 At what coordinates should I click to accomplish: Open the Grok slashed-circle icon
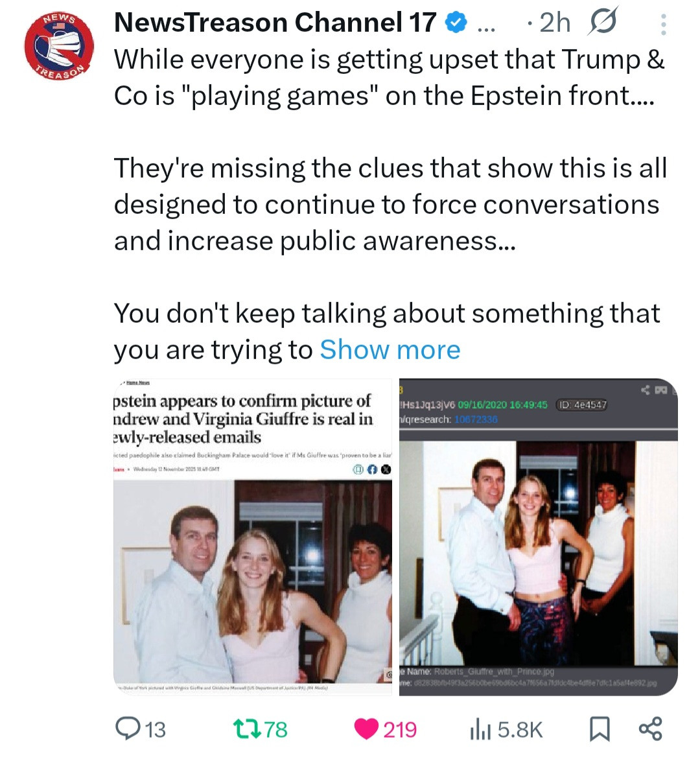tap(602, 23)
